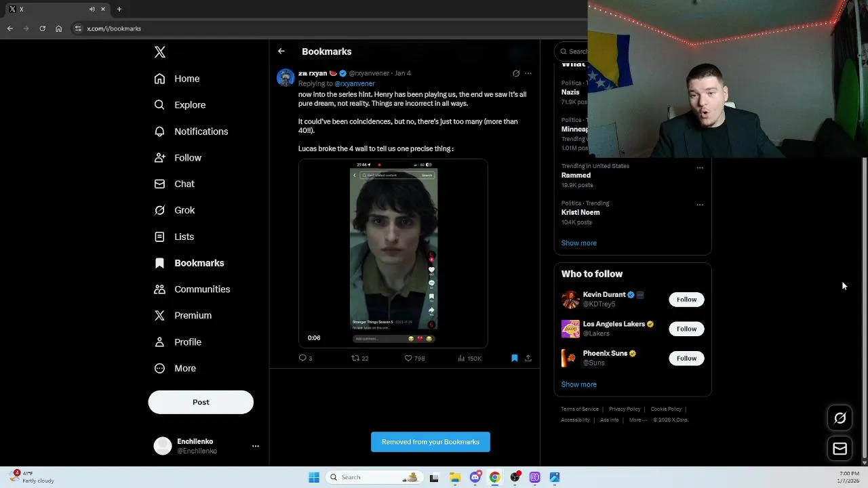Open Enchilenko account avatar

(x=163, y=446)
